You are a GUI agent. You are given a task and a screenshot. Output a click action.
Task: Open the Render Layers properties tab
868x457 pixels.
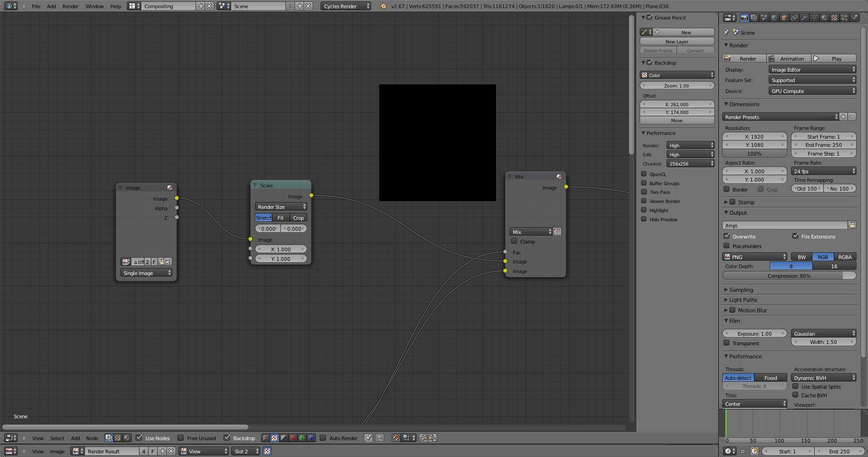coord(754,18)
